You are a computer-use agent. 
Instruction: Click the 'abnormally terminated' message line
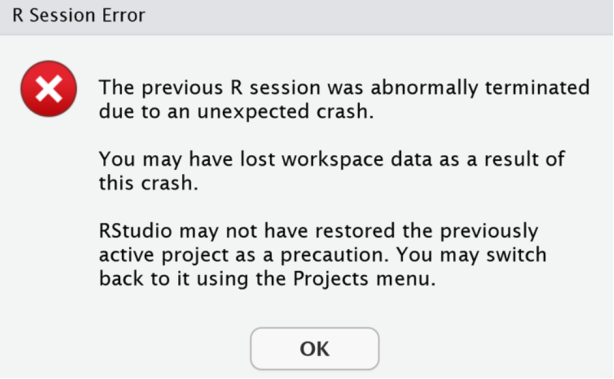pyautogui.click(x=344, y=87)
